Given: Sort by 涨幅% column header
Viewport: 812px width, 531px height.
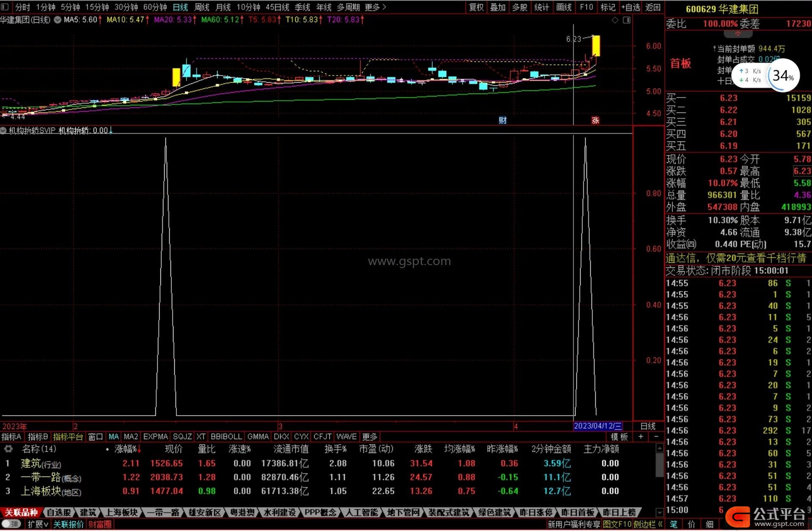Looking at the screenshot, I should [x=127, y=449].
